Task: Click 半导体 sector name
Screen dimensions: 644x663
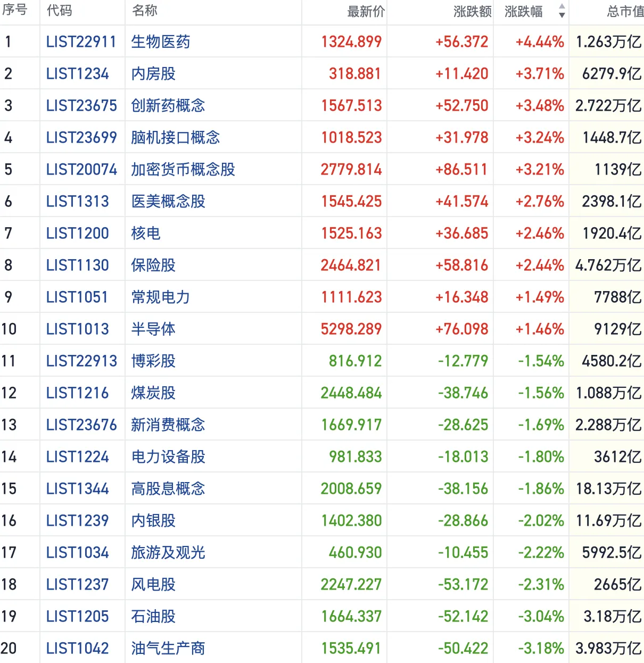Action: pos(153,329)
